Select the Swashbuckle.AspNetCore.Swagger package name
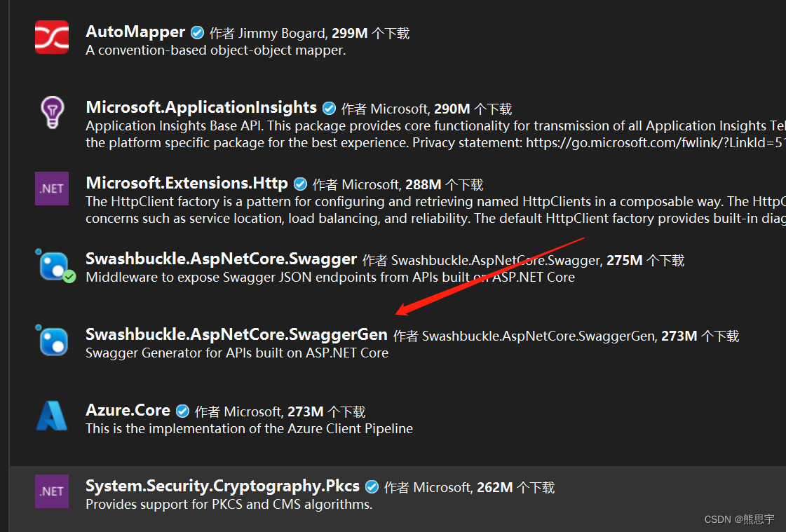 [221, 259]
